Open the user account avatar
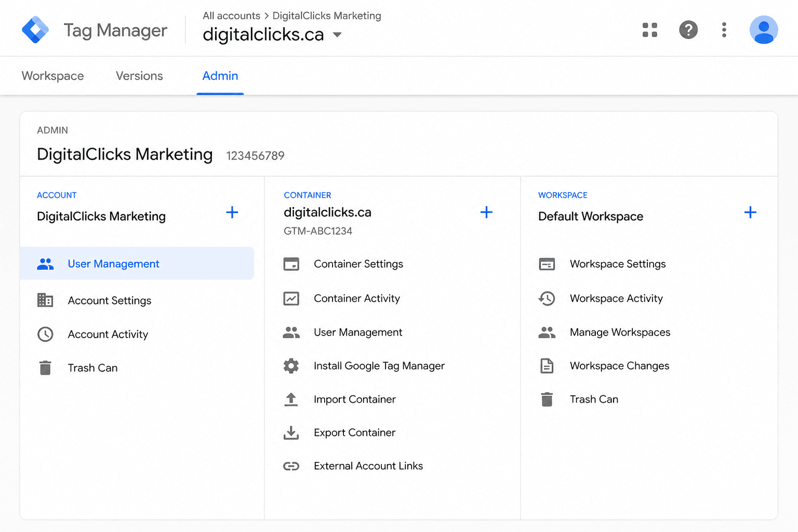Viewport: 798px width, 532px height. (764, 30)
